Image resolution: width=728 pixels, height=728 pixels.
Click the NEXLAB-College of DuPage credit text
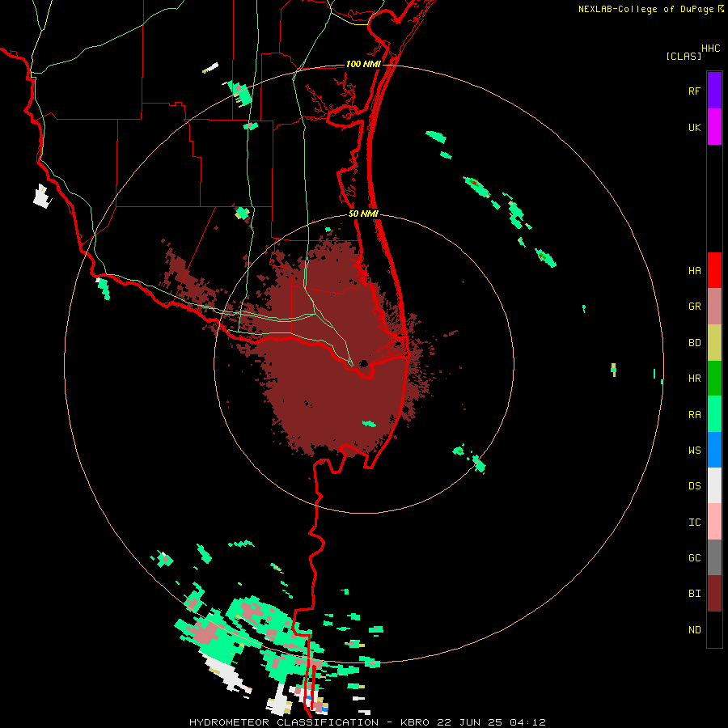645,9
